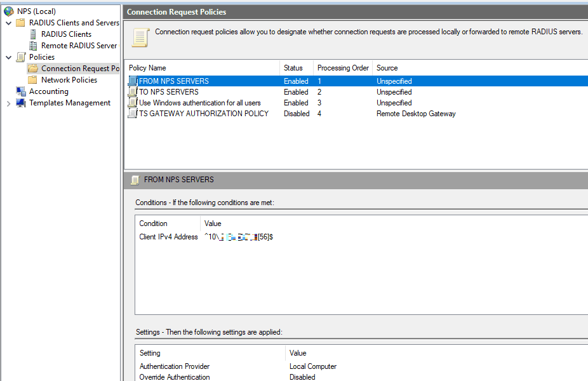
Task: Click the Source column header
Action: pos(387,68)
